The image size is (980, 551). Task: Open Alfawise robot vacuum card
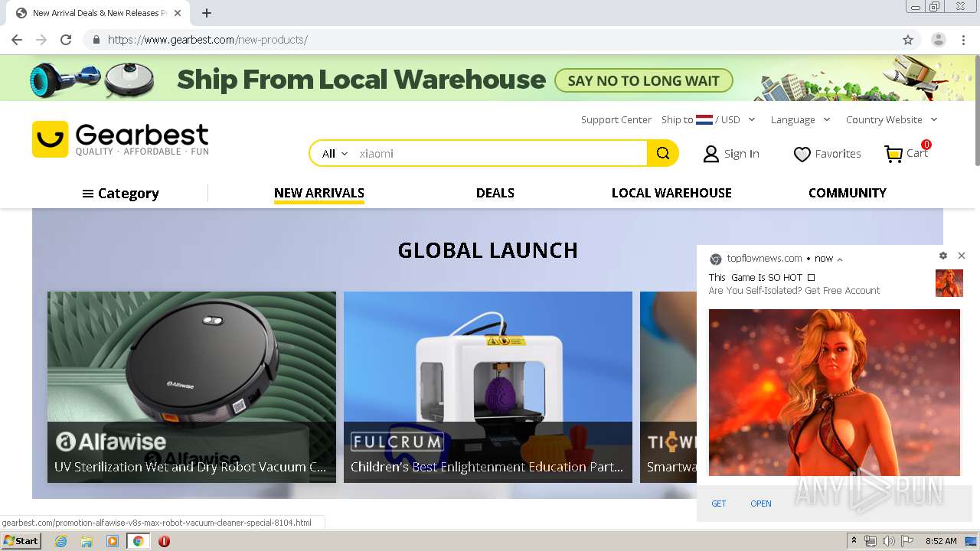[191, 386]
